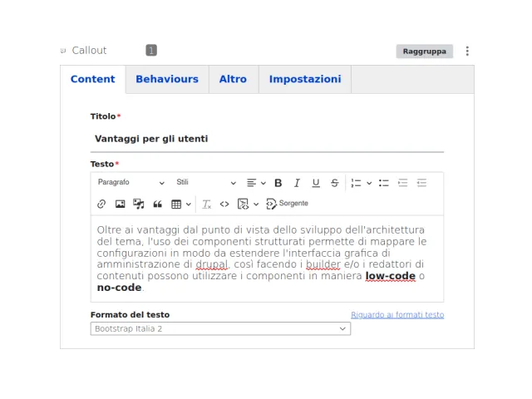This screenshot has width=532, height=399.
Task: Click the decrease indent icon
Action: point(421,183)
